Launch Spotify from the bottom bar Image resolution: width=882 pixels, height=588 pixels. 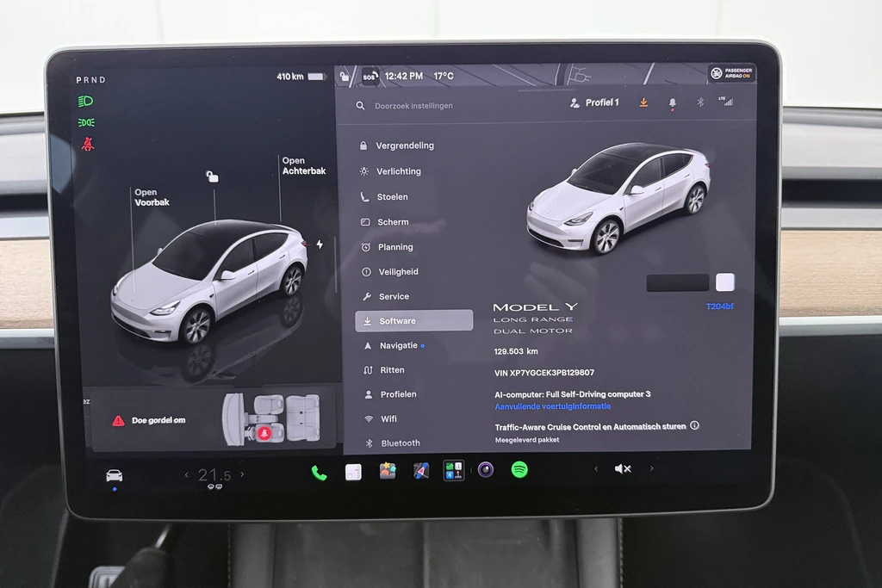[x=519, y=469]
